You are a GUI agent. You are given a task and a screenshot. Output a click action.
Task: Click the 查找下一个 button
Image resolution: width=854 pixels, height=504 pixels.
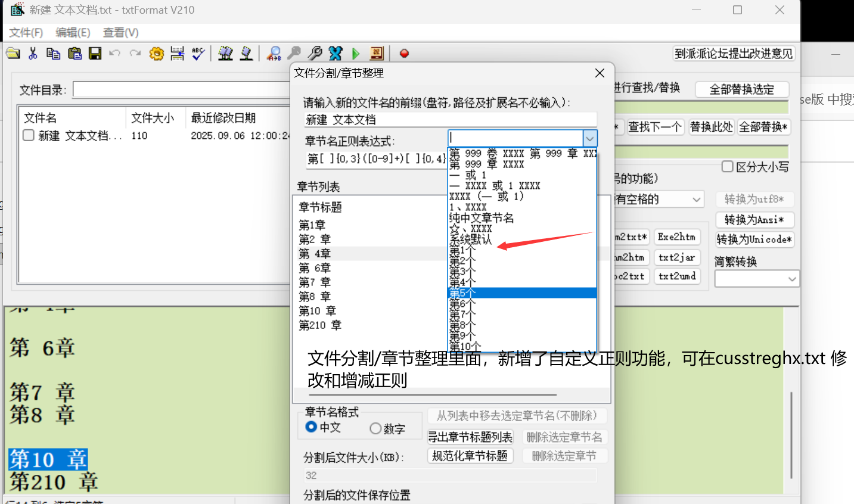[655, 127]
